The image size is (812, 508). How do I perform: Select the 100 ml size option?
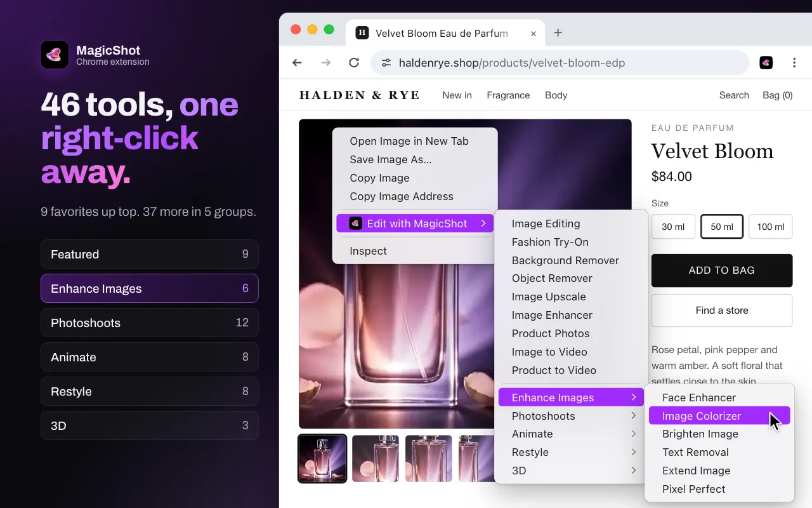click(x=771, y=227)
